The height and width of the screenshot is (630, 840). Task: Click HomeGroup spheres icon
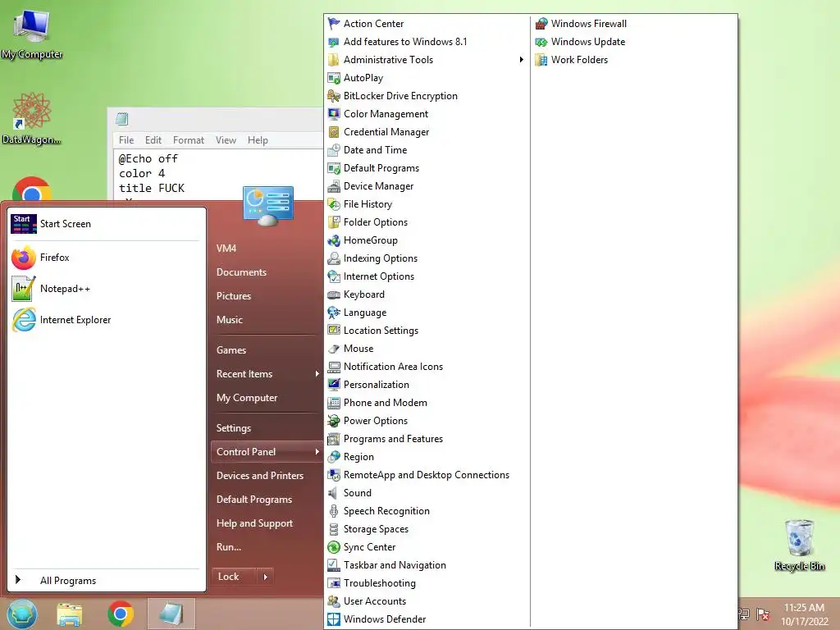tap(334, 240)
